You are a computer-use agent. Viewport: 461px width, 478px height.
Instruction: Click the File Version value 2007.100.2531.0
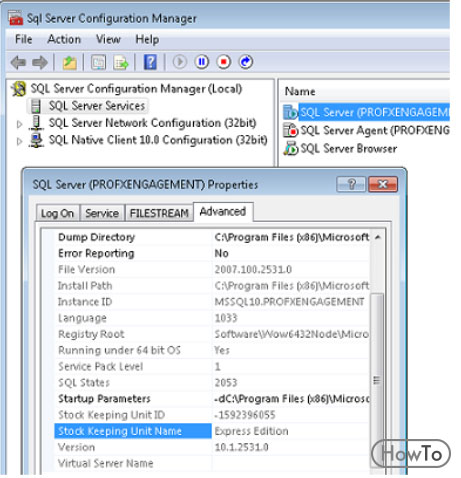coord(253,269)
